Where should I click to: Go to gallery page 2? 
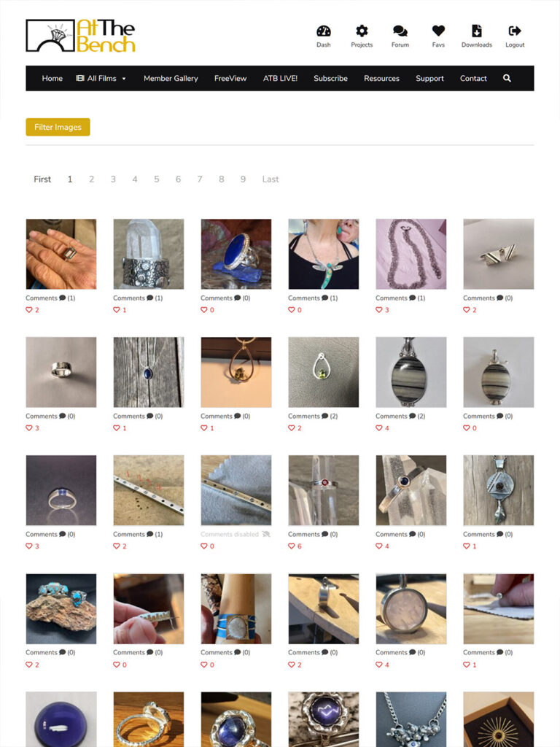pos(91,179)
